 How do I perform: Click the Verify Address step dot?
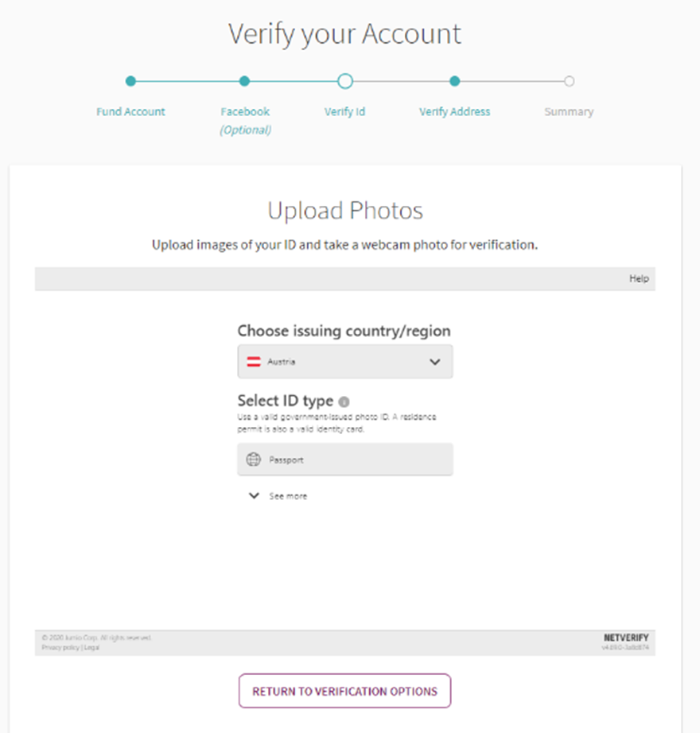click(454, 81)
